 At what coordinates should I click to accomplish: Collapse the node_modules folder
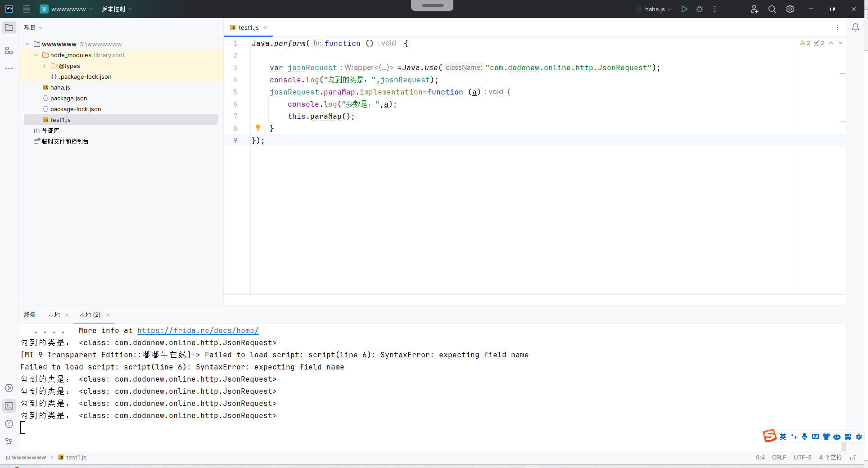36,55
